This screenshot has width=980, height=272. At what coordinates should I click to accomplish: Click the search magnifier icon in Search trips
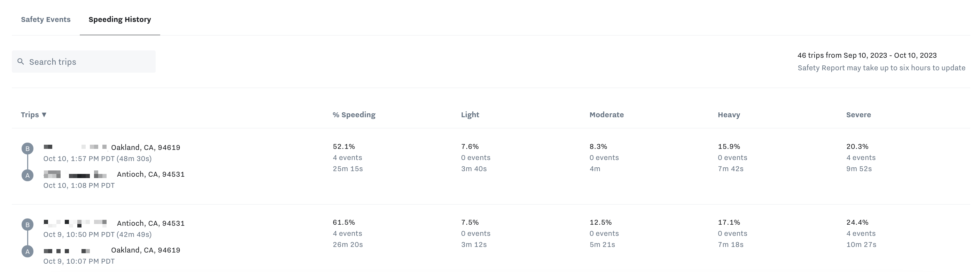[x=22, y=61]
